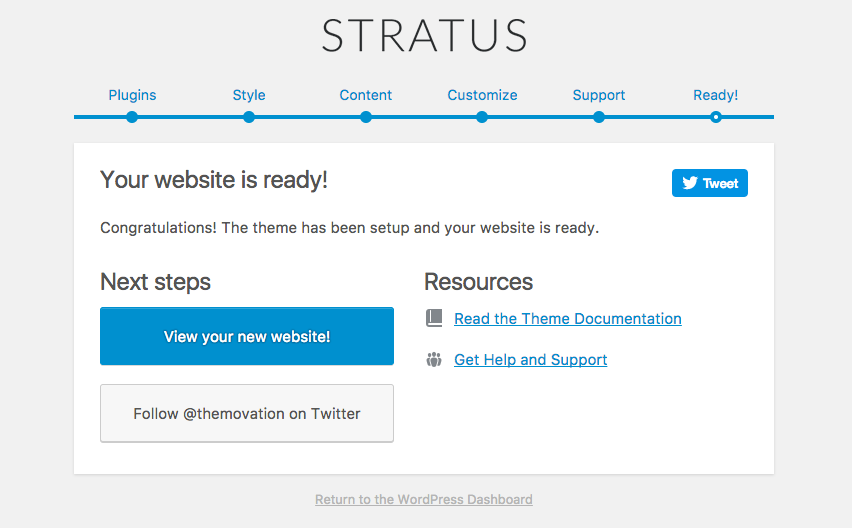Go to the Plugins step

(x=132, y=95)
